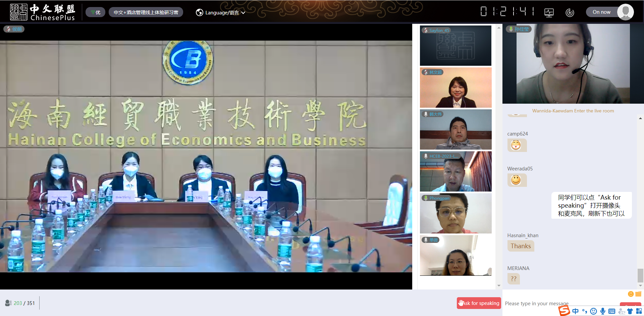Image resolution: width=644 pixels, height=316 pixels.
Task: Click the Sogou toolbox grid icon
Action: [639, 311]
